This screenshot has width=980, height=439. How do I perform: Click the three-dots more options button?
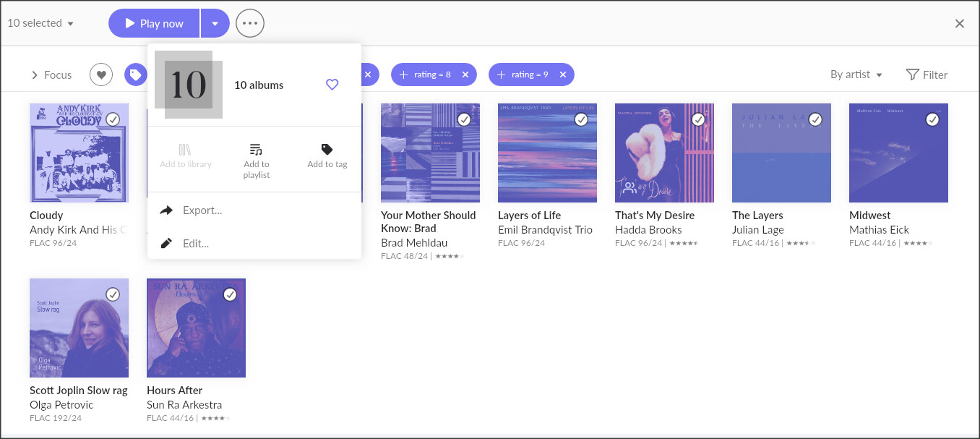point(250,23)
